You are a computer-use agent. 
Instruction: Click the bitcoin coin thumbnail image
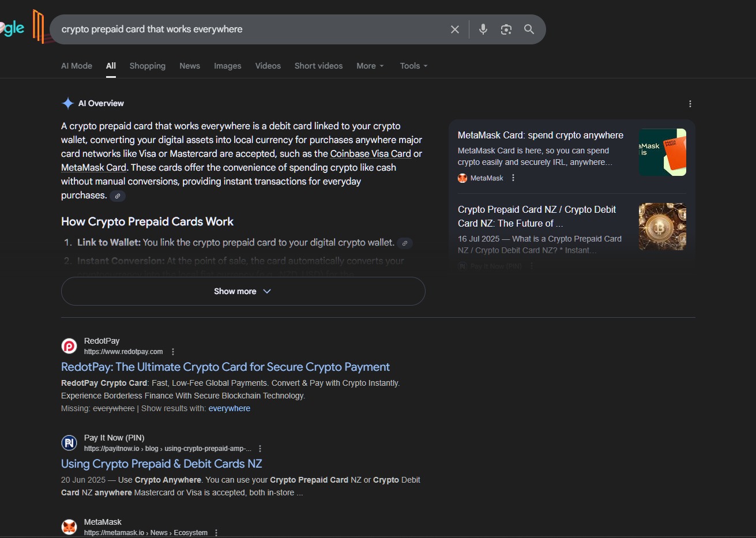point(663,227)
